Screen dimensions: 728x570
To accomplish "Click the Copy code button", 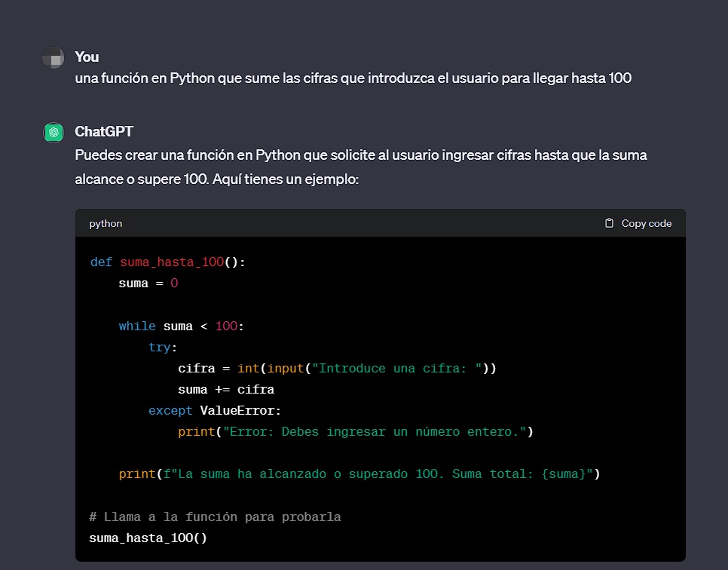I will click(x=638, y=223).
